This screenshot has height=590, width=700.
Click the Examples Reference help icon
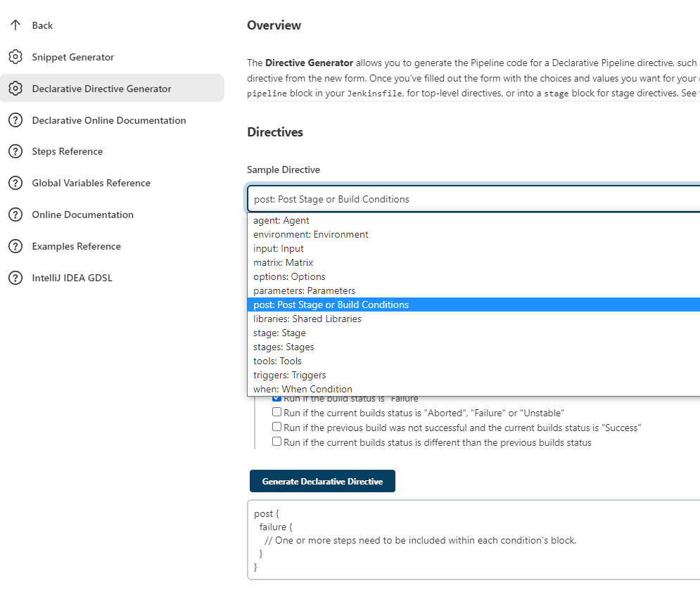[15, 246]
